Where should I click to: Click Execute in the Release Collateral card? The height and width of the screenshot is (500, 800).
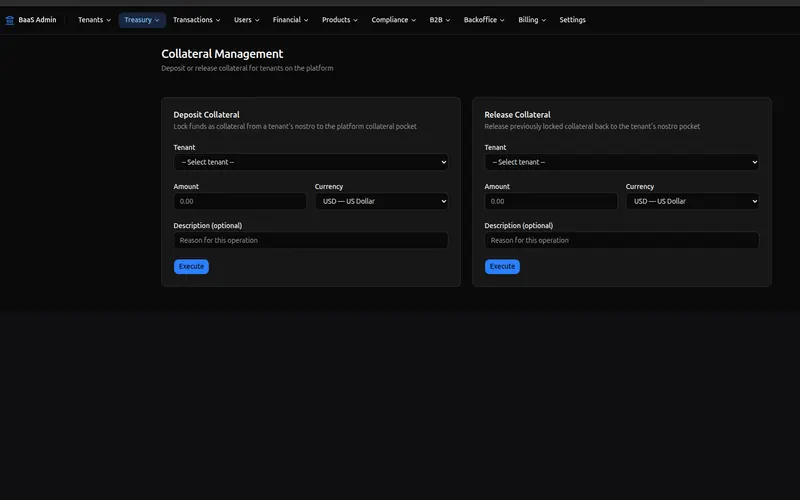click(x=502, y=266)
